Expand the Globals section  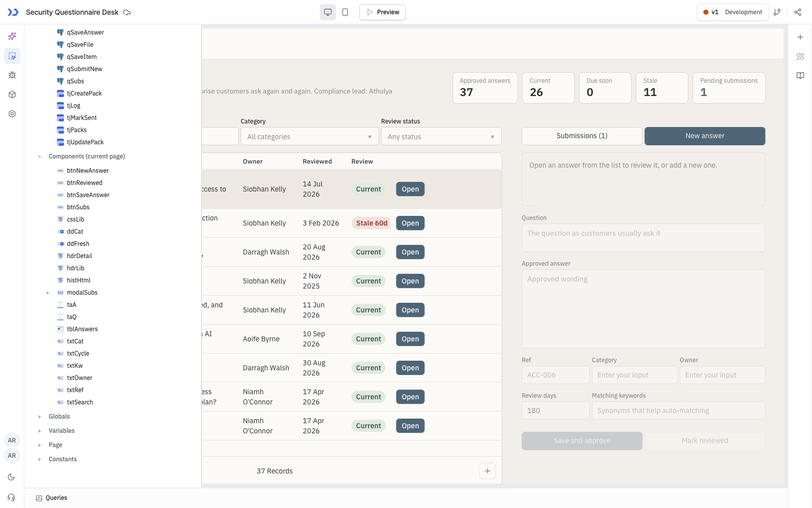pos(40,417)
